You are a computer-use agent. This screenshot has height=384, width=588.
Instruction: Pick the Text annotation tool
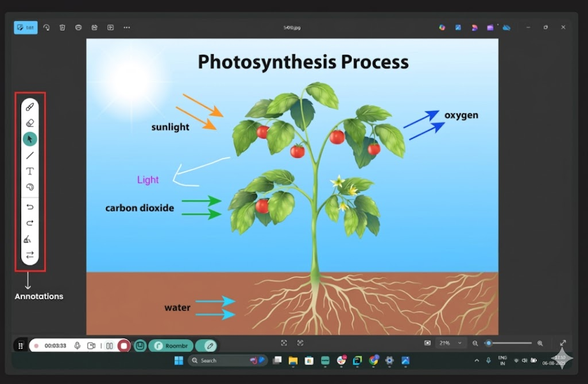[30, 170]
